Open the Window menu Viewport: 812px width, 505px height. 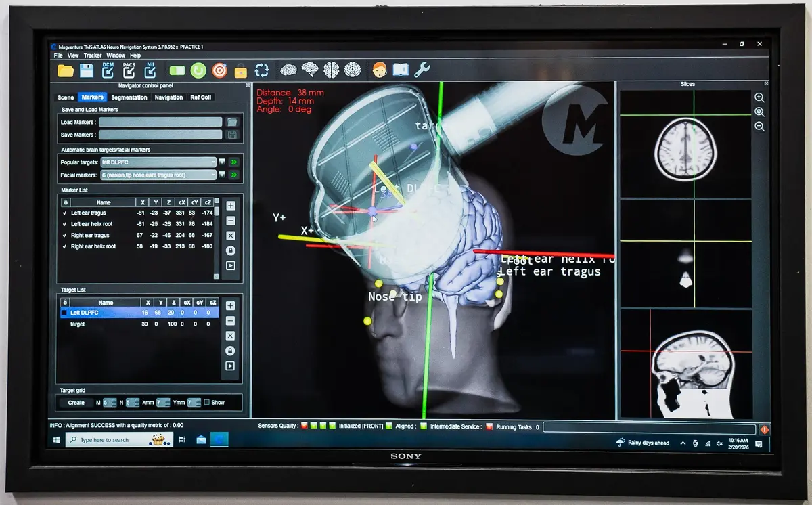[116, 56]
